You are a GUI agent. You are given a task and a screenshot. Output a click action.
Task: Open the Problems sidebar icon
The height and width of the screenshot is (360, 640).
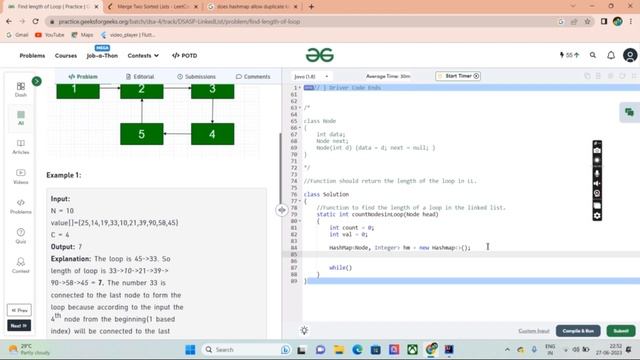tap(20, 206)
